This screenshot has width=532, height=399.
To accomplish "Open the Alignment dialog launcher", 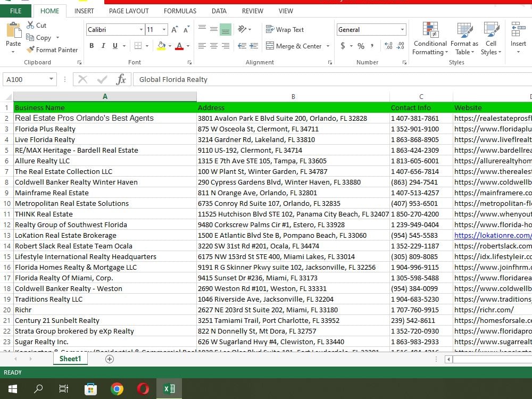I will pos(330,62).
